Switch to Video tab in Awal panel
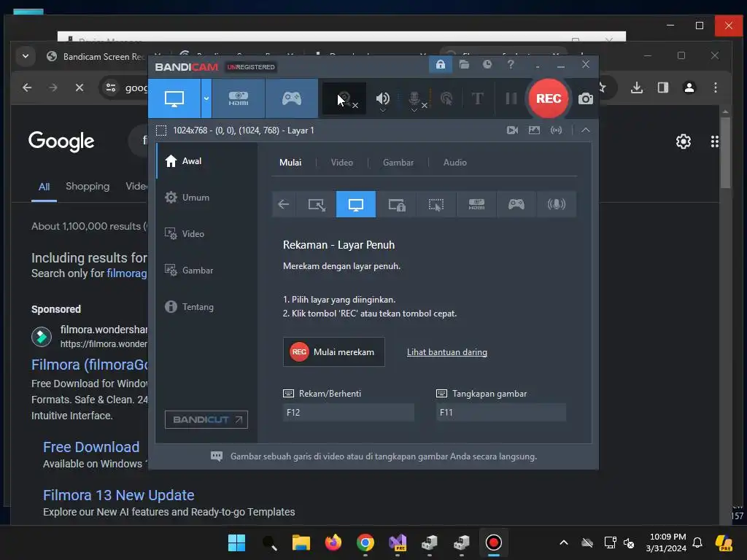Screen dimensions: 747x560 tap(342, 163)
